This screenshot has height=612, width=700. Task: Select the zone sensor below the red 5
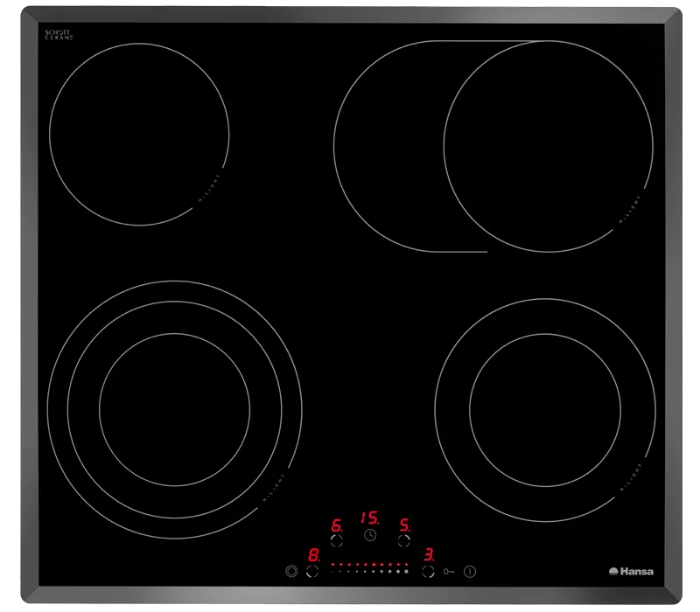(x=404, y=541)
